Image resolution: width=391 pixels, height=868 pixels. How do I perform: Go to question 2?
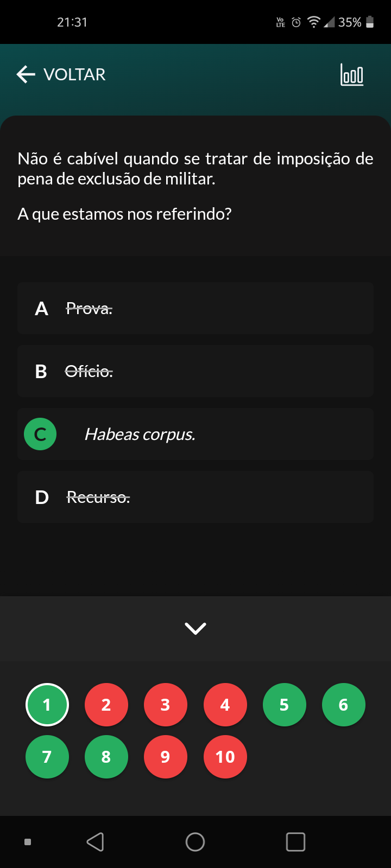106,705
